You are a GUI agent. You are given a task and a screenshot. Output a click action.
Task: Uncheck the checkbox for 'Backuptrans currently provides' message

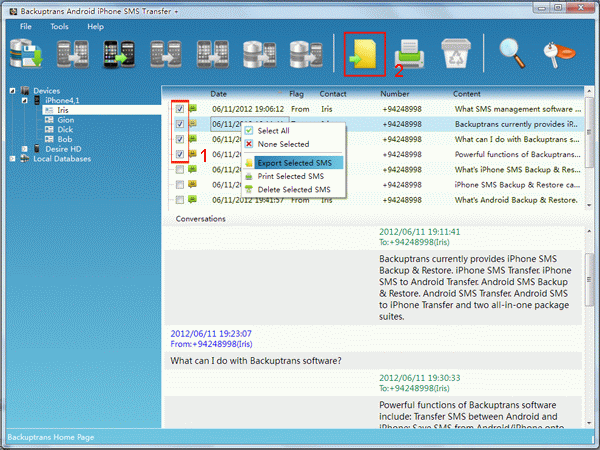[x=179, y=124]
